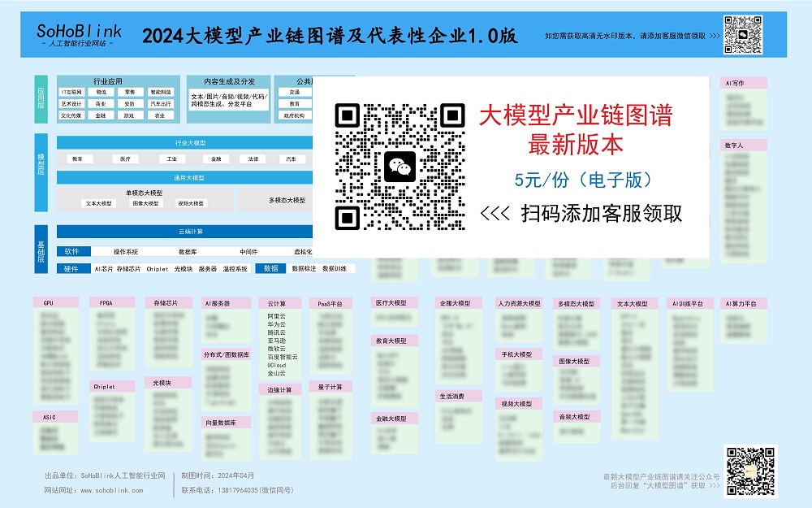Click the '工业' cell under 行业大模型
The height and width of the screenshot is (508, 812).
[x=172, y=159]
